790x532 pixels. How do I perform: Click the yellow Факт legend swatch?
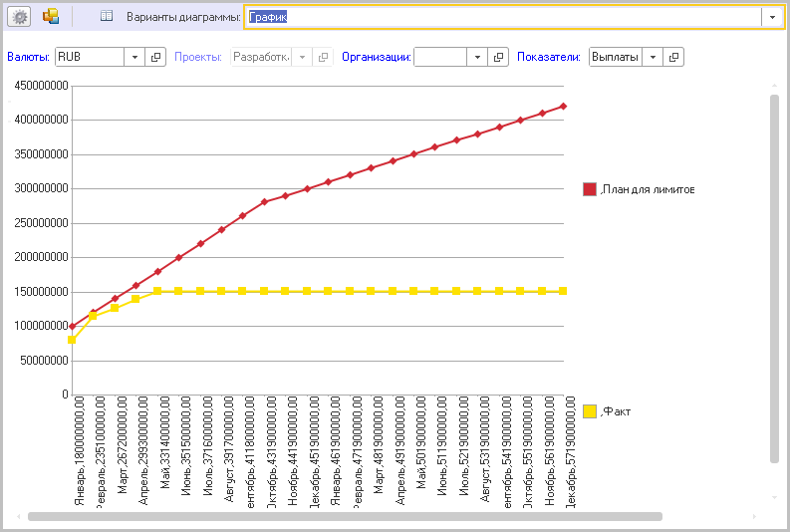[x=590, y=410]
